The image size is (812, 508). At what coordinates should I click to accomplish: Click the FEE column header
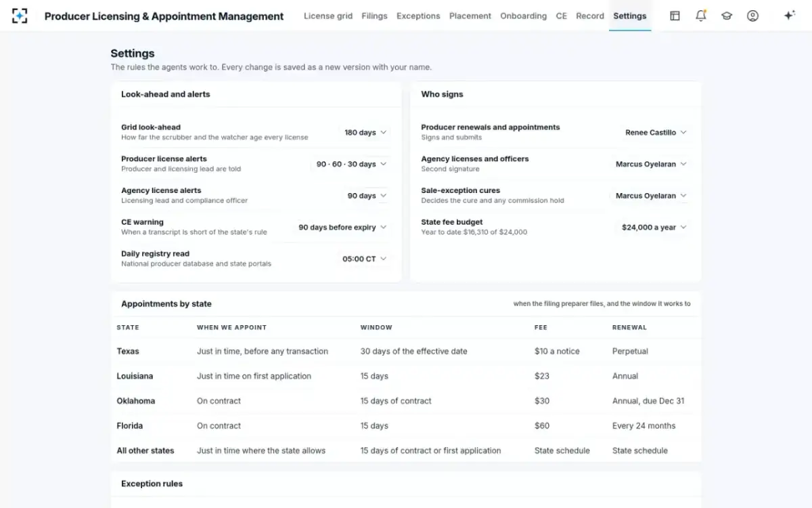tap(541, 327)
